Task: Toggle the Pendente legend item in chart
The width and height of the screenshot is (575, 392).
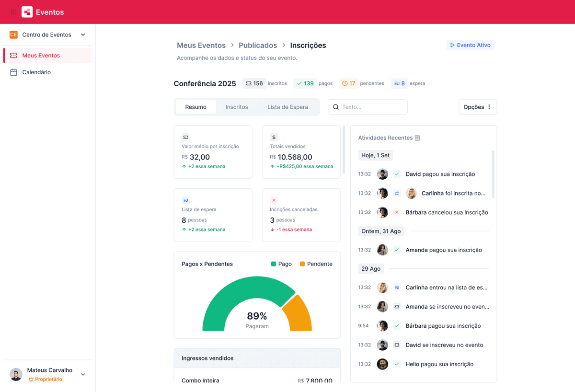Action: 316,264
